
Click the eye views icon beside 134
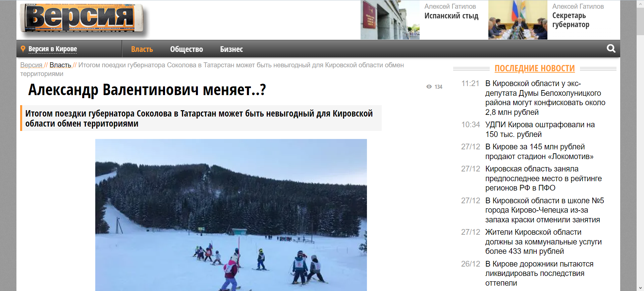tap(429, 87)
